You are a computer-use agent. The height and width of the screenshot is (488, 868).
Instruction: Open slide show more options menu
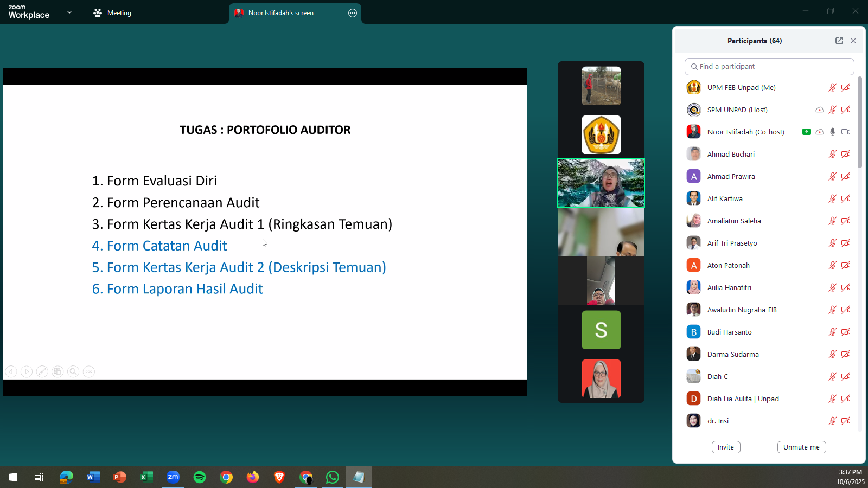pyautogui.click(x=89, y=371)
